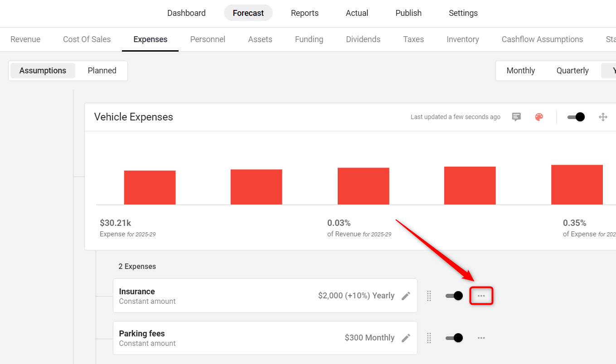
Task: Edit the Insurance expense with pencil icon
Action: click(x=406, y=296)
